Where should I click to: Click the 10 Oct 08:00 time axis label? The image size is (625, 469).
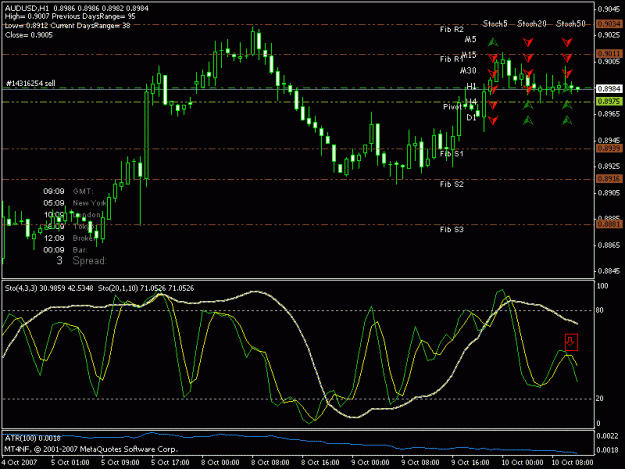[x=572, y=463]
